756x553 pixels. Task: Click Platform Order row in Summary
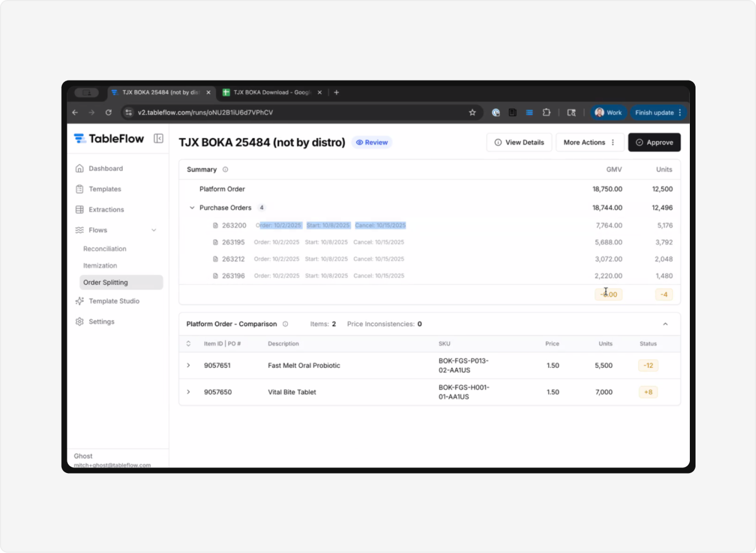pyautogui.click(x=430, y=189)
